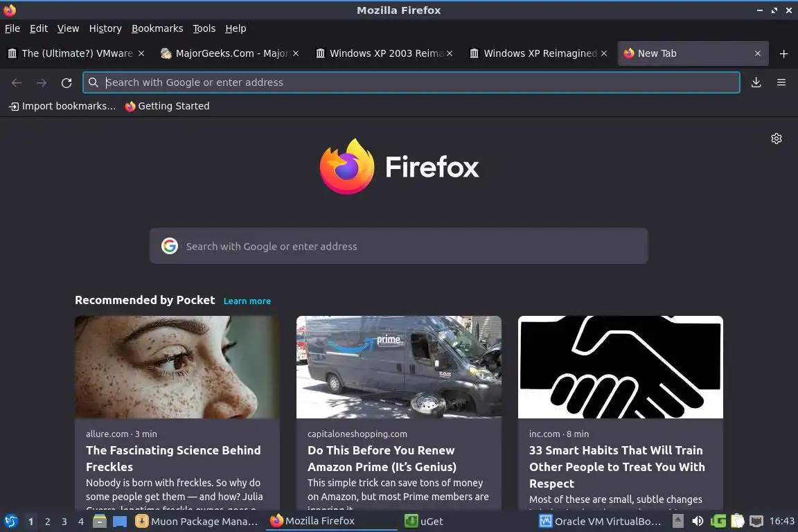Switch to Oracle VM VirtualBox window
This screenshot has width=798, height=532.
(601, 522)
